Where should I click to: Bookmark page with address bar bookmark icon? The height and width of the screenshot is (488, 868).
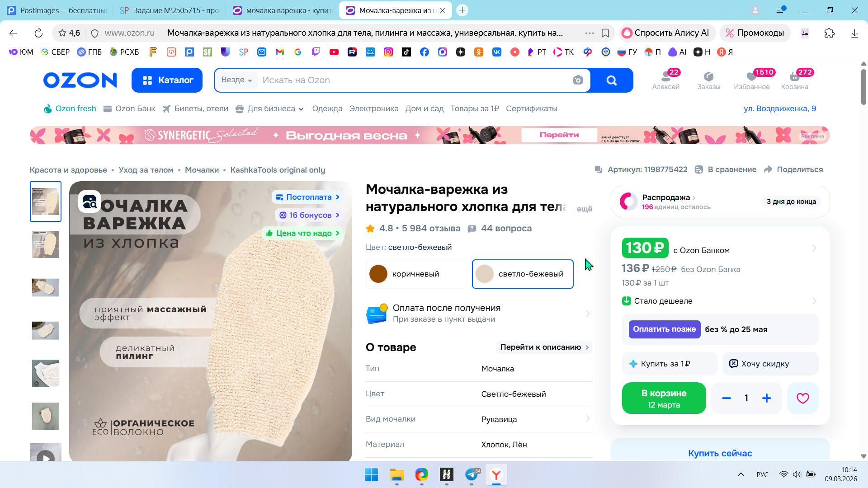click(x=605, y=33)
